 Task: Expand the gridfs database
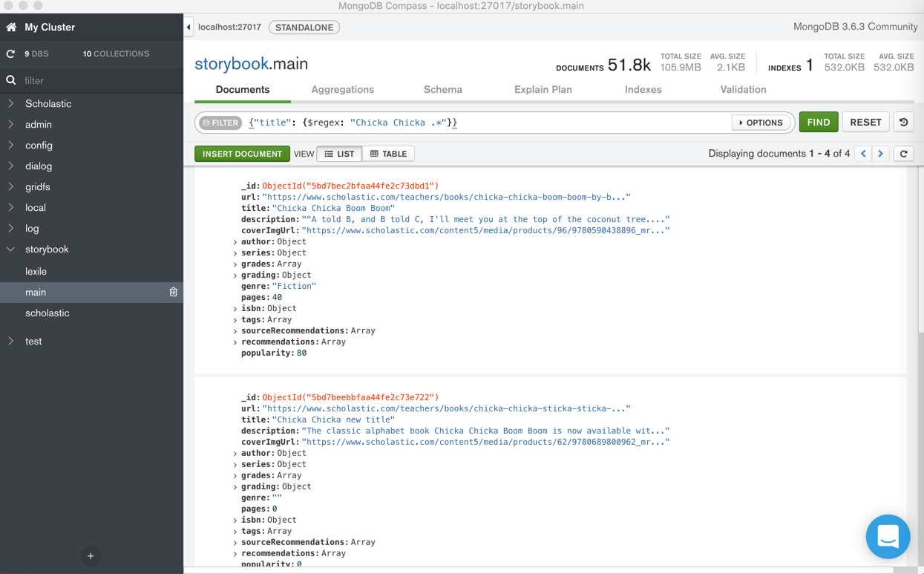[x=11, y=187]
